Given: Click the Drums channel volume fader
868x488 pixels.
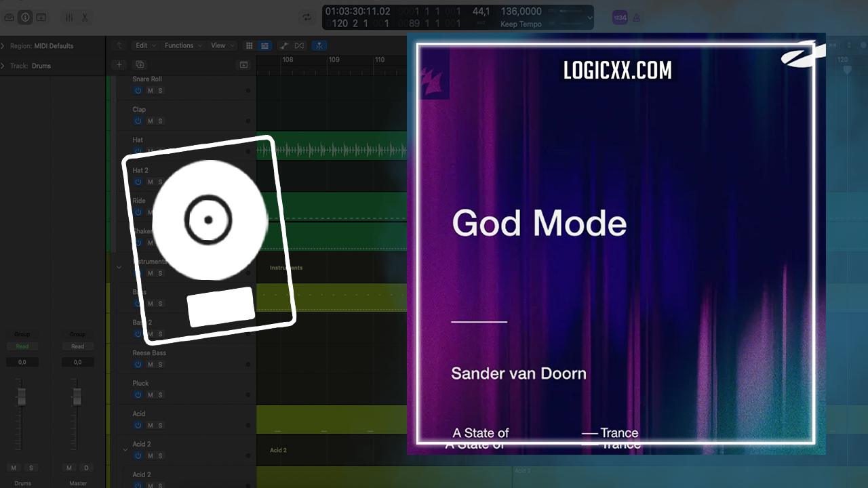Looking at the screenshot, I should [21, 396].
